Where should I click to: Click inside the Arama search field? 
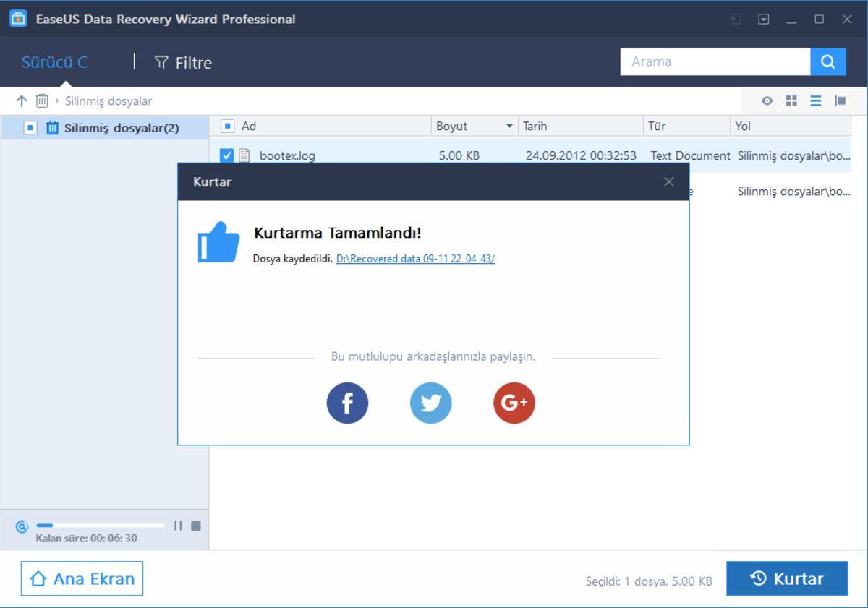715,62
